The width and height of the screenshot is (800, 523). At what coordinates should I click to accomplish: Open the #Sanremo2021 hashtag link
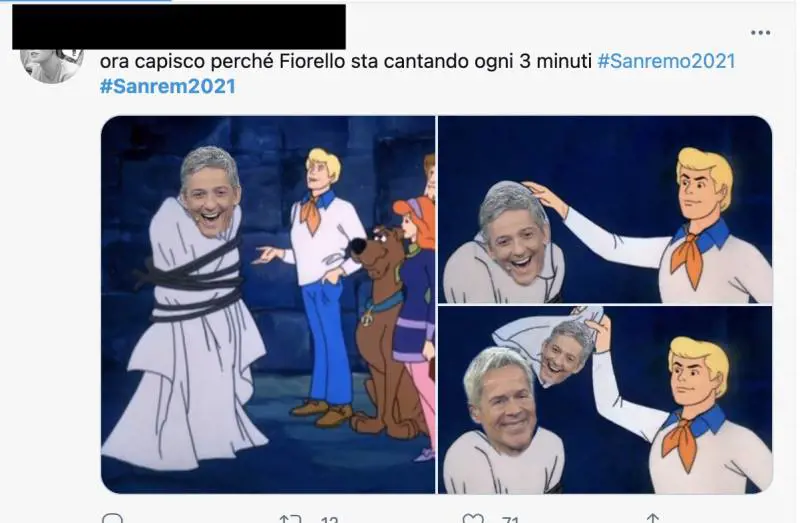click(666, 61)
